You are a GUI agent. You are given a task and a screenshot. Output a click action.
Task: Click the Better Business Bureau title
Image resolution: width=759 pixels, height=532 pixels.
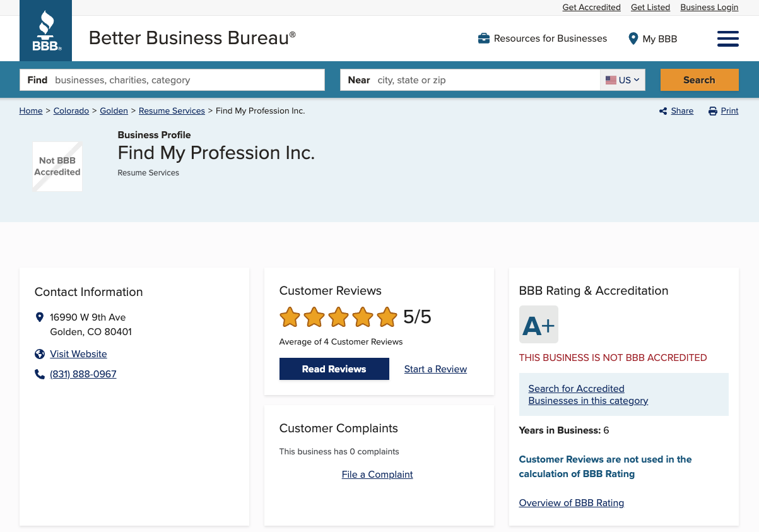(192, 38)
